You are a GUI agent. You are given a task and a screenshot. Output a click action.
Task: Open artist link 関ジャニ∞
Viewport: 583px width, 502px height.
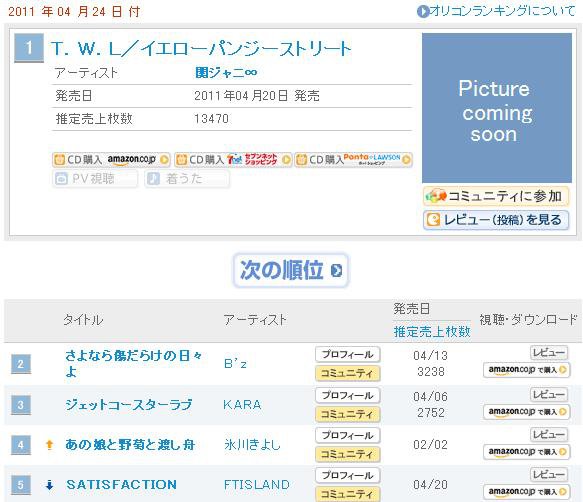[x=226, y=73]
